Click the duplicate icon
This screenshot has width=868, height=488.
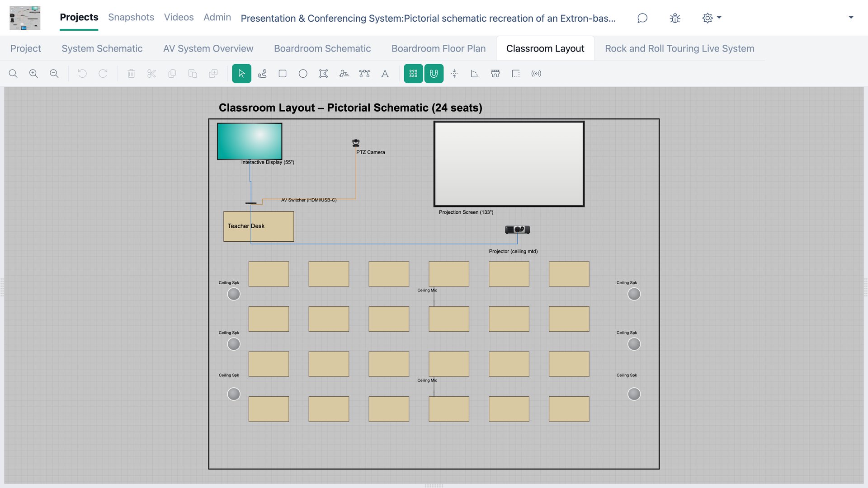click(x=213, y=74)
